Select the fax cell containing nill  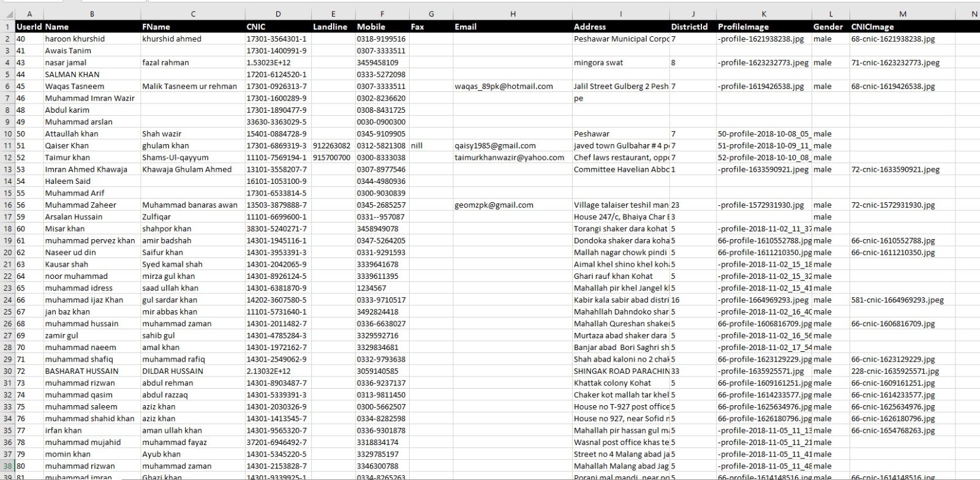(431, 145)
